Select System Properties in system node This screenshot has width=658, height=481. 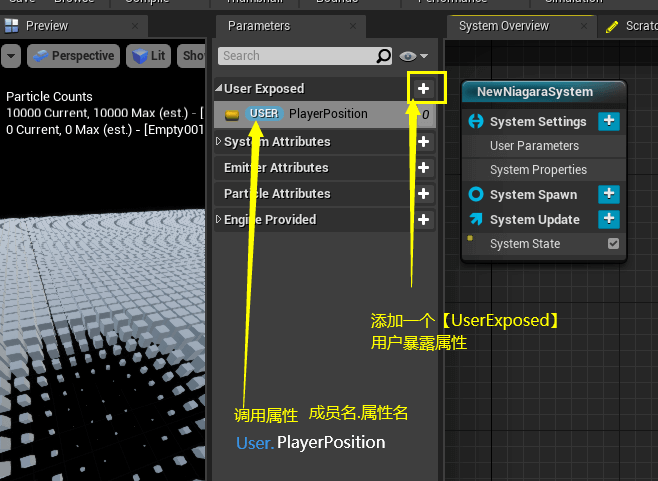tap(544, 170)
